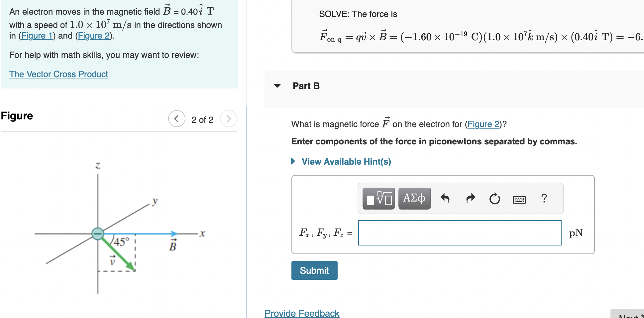
Task: Open the hints disclosure triangle
Action: [x=293, y=161]
